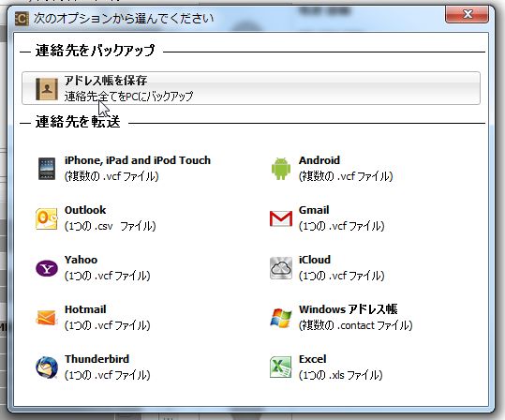The height and width of the screenshot is (420, 505).
Task: Click (1つの .vcf ファイル) under Hotmail
Action: point(107,325)
